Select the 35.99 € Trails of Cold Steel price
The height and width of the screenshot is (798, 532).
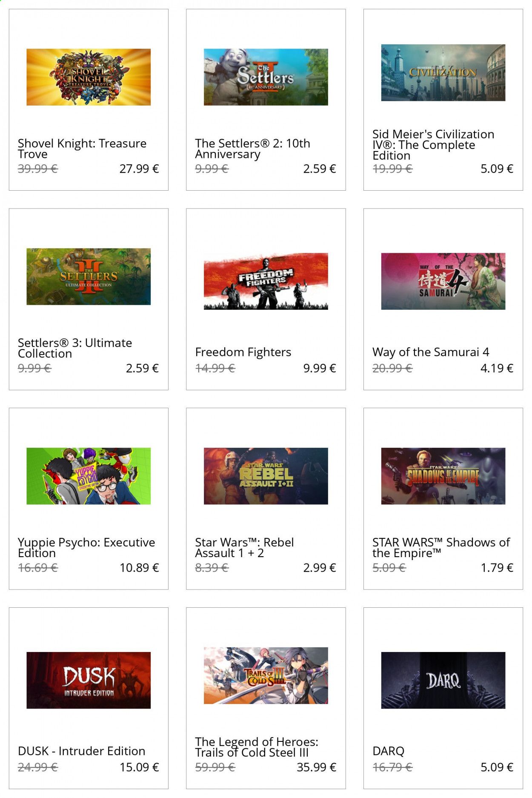click(316, 767)
